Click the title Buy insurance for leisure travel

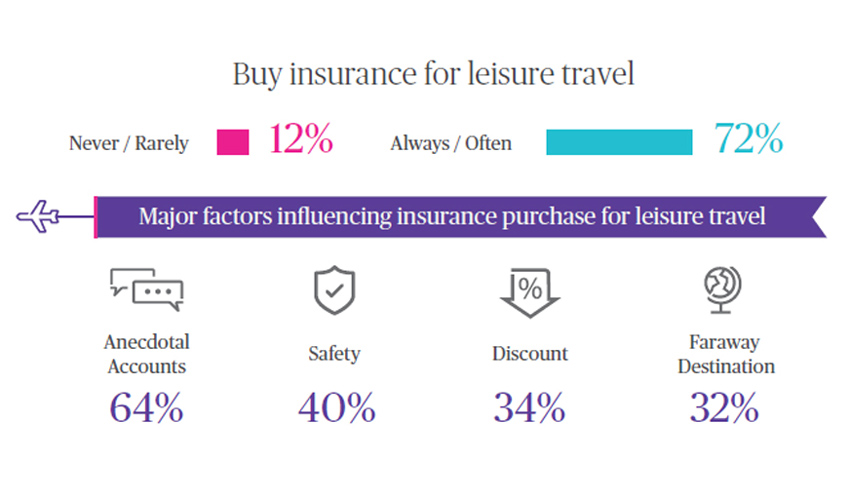433,75
